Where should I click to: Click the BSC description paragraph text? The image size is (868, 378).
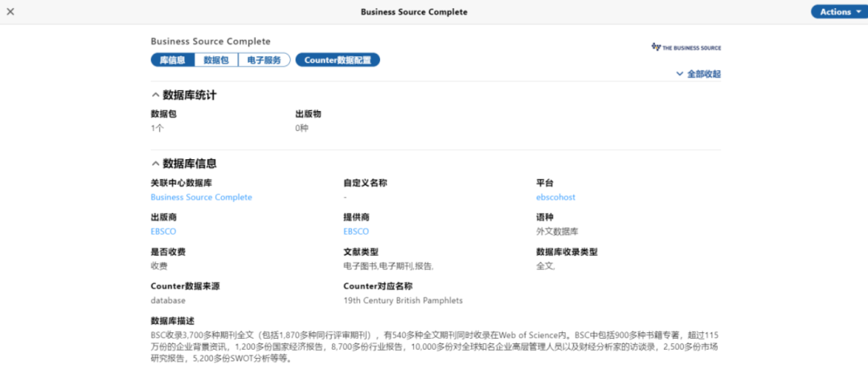[x=435, y=347]
